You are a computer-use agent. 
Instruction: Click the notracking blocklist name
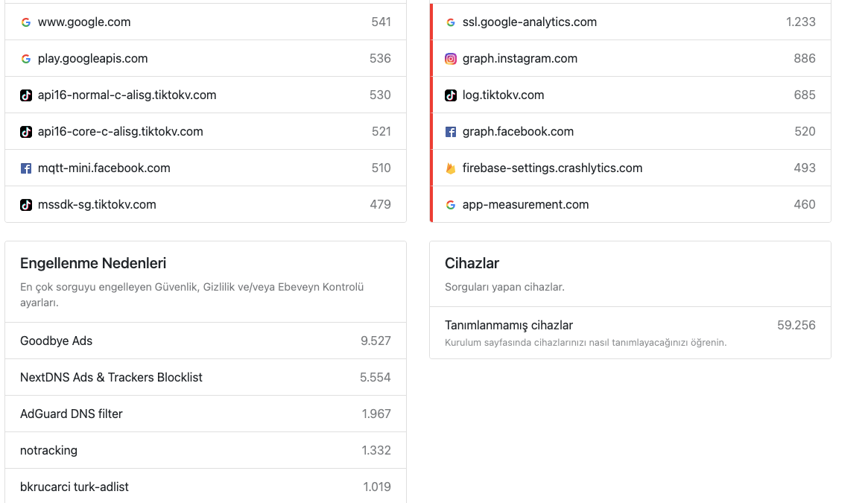[48, 451]
